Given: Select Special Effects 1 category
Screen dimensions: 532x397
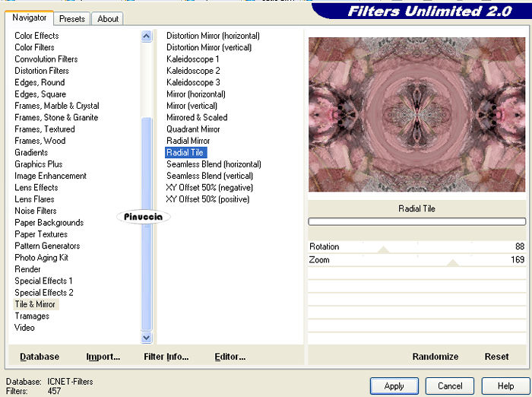Looking at the screenshot, I should [43, 281].
